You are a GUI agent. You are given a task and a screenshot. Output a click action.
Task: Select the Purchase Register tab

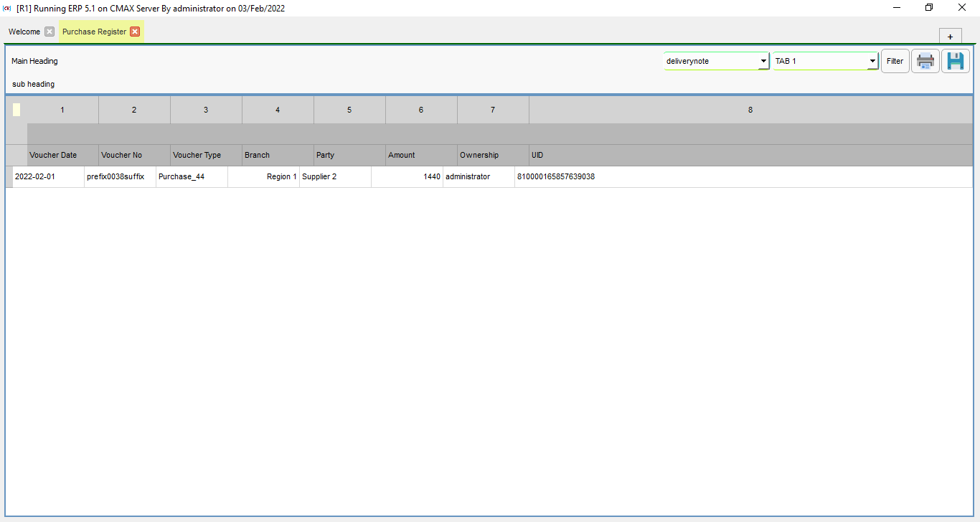click(x=94, y=32)
